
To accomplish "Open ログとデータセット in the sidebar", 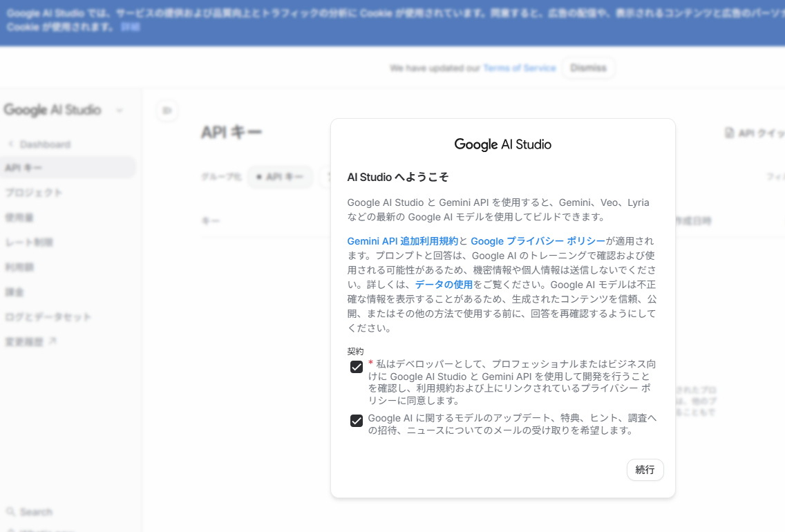I will [x=48, y=317].
